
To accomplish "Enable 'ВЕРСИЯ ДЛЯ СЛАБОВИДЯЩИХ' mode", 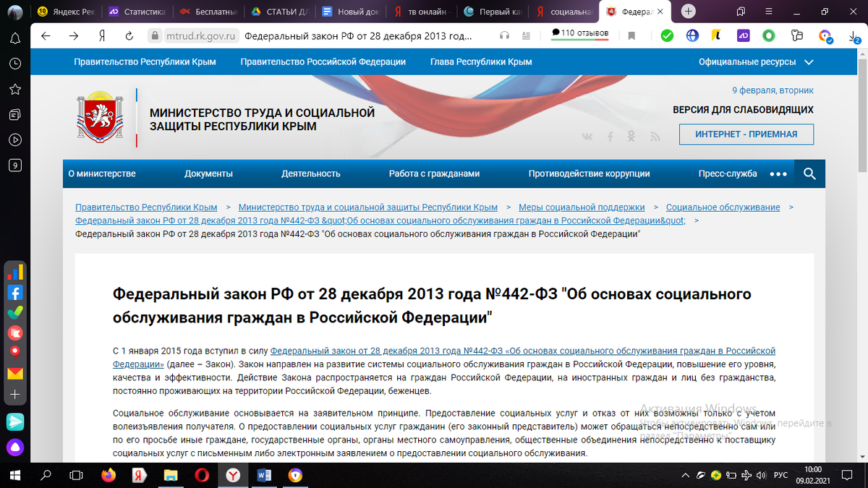I will coord(743,110).
